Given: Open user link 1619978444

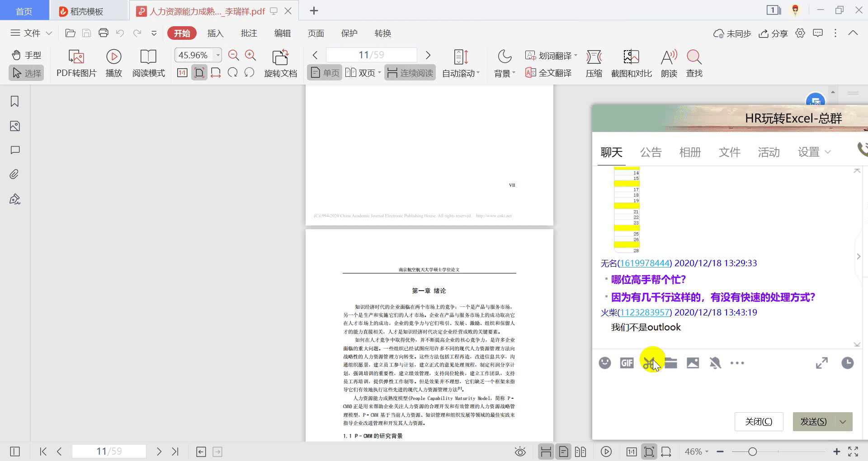Looking at the screenshot, I should (645, 263).
